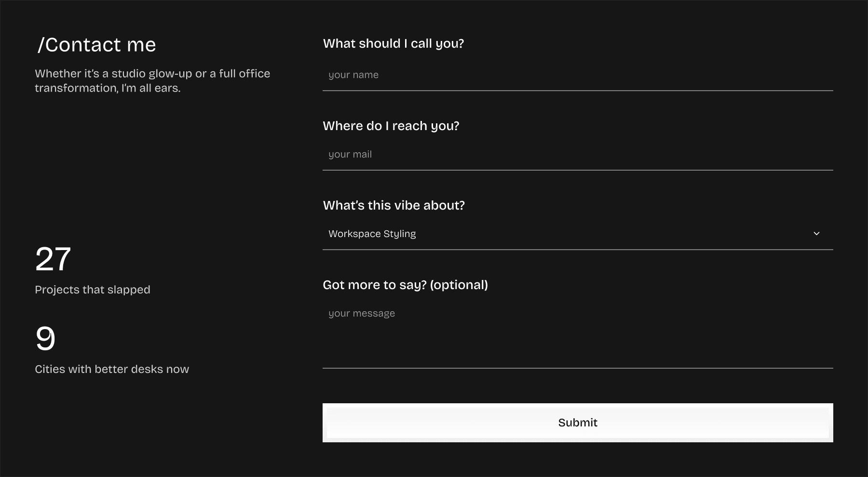Click the "your mail" placeholder text

pyautogui.click(x=350, y=155)
